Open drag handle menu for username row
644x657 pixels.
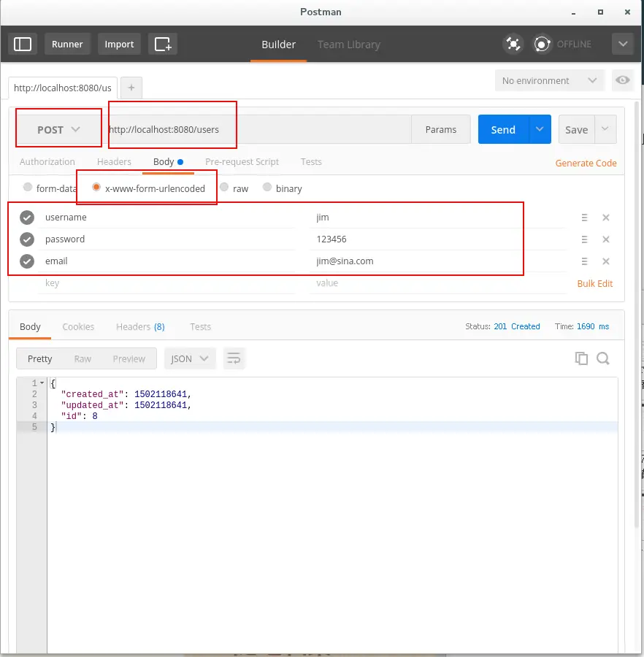[584, 218]
